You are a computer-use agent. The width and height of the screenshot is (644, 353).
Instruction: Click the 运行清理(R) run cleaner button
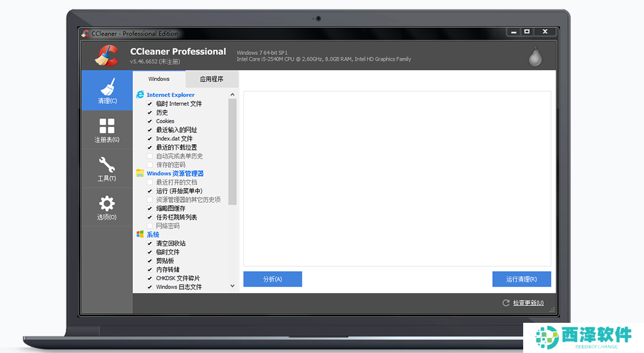pos(521,279)
